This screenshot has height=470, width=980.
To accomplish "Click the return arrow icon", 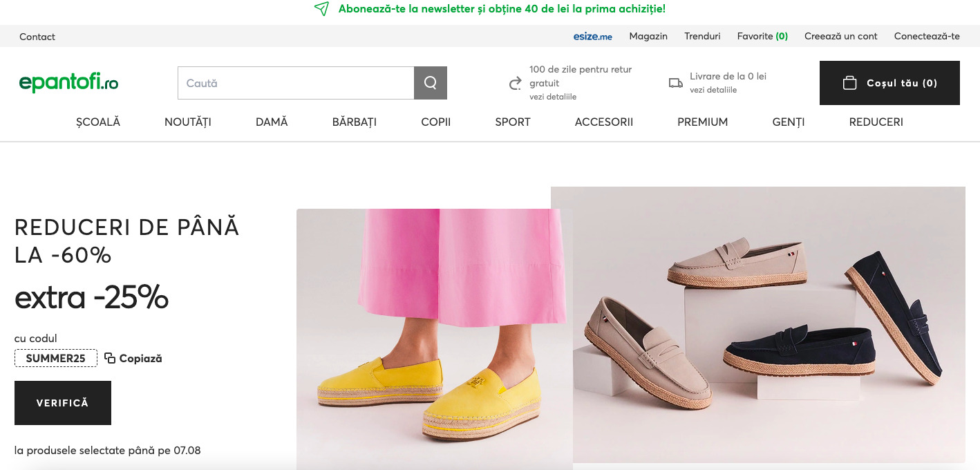I will (x=515, y=84).
